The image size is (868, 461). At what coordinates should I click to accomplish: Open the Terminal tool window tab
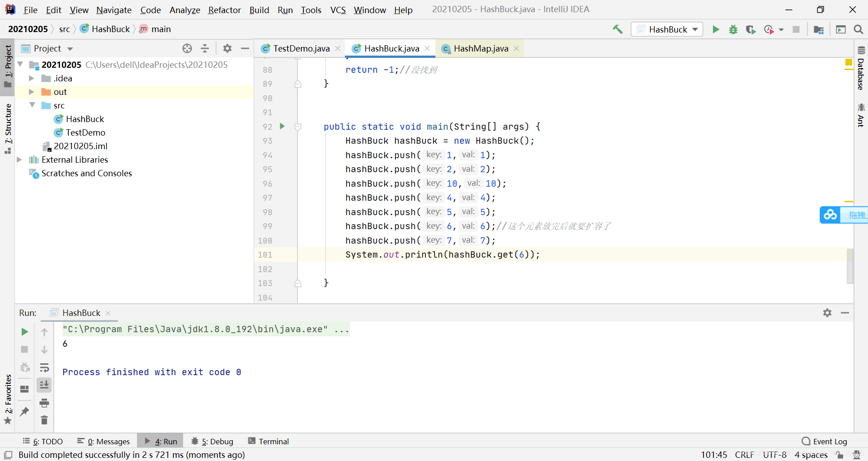pos(269,442)
